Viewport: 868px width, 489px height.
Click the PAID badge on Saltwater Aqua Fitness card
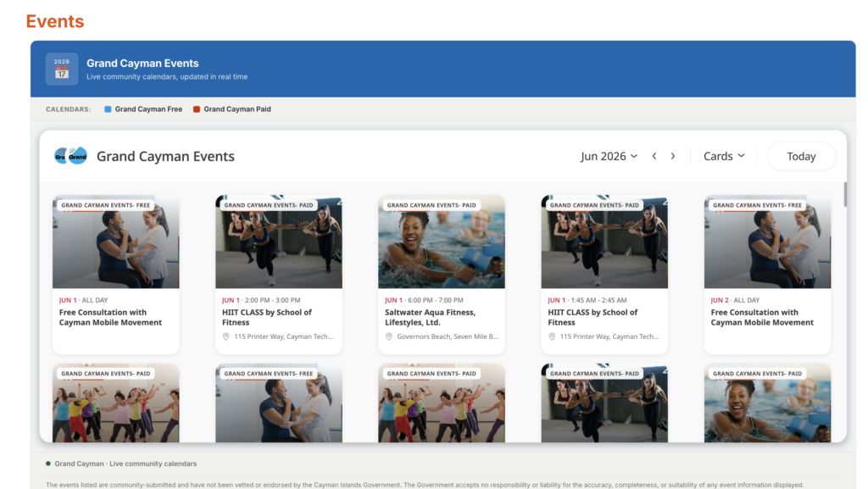pos(431,205)
